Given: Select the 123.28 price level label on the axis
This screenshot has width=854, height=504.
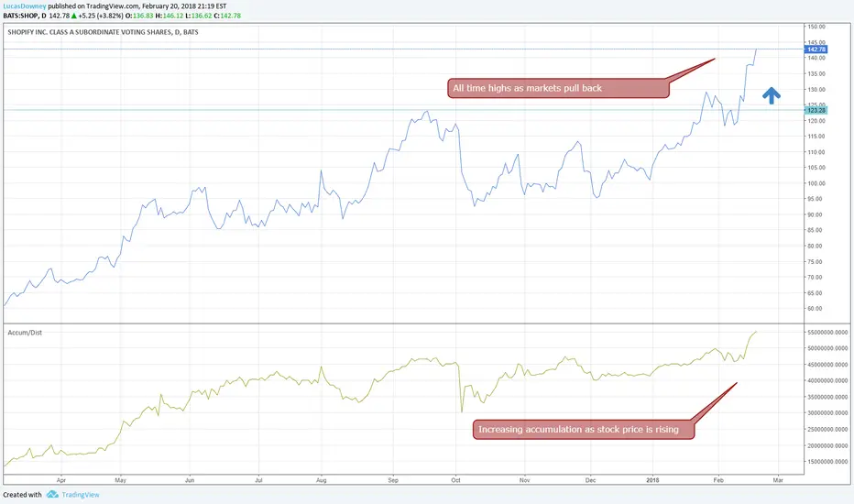Looking at the screenshot, I should 816,110.
